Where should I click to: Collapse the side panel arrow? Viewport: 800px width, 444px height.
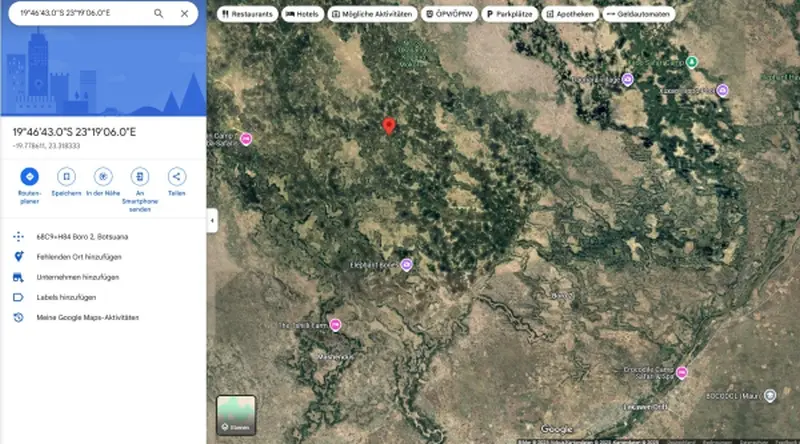212,220
